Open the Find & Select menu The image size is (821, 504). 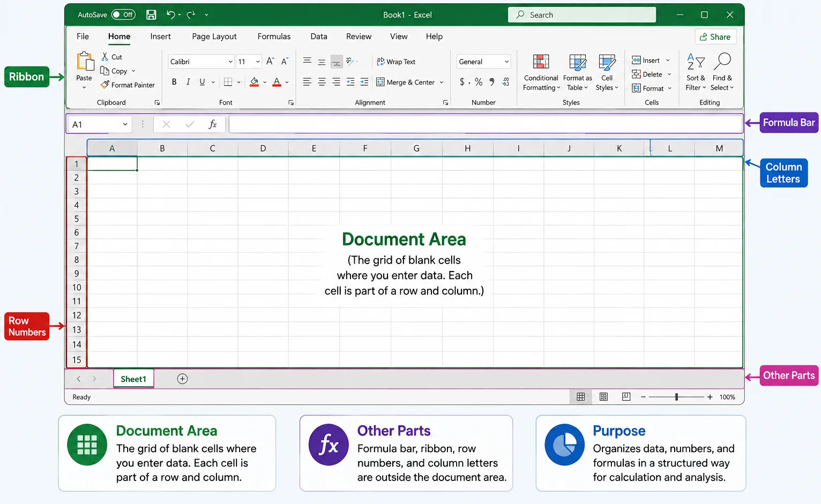[722, 72]
